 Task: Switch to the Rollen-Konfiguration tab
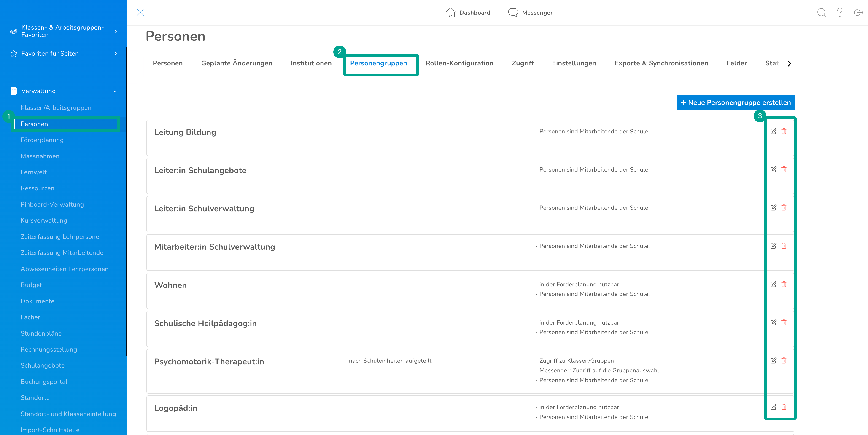[x=459, y=63]
